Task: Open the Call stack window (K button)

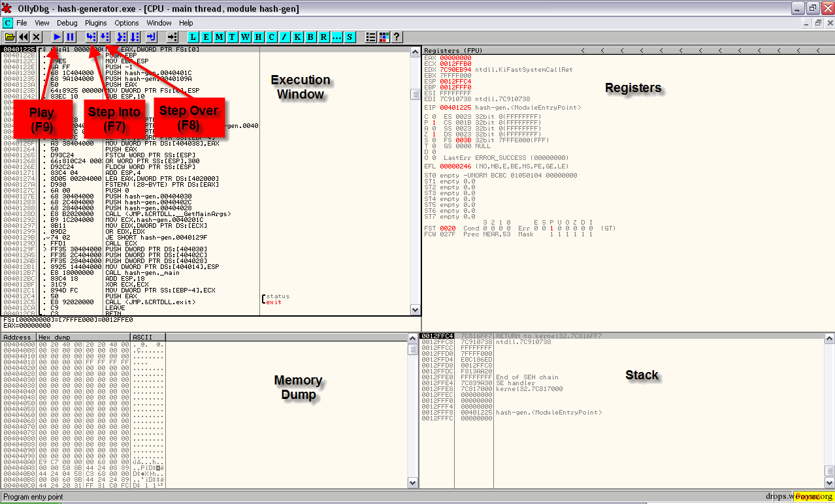Action: 297,37
